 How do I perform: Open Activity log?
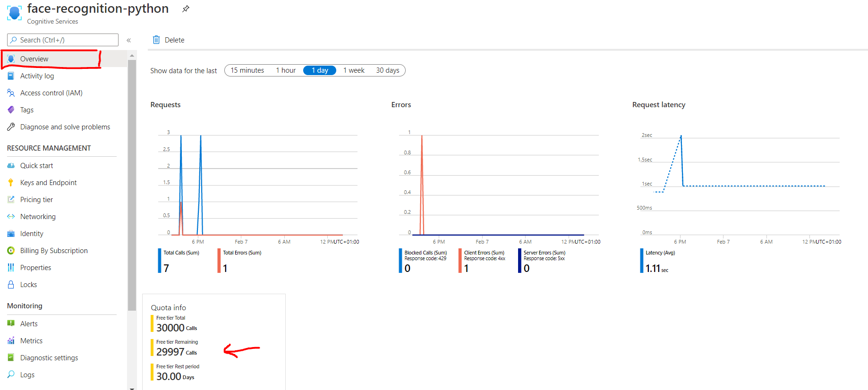point(37,76)
